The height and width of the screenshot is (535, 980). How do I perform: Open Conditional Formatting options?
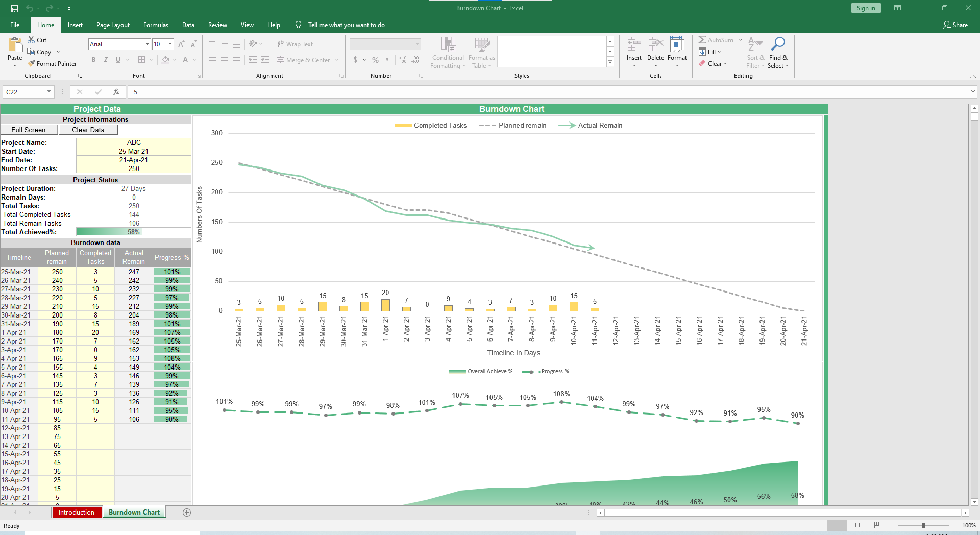coord(448,53)
